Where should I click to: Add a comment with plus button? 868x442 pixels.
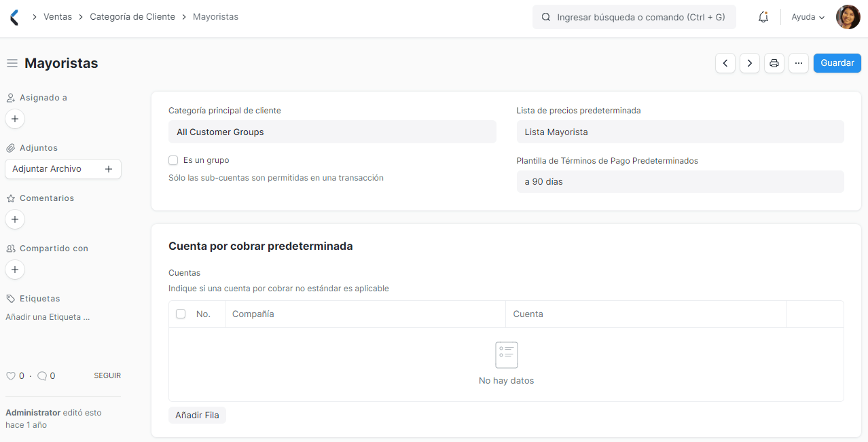(x=15, y=219)
